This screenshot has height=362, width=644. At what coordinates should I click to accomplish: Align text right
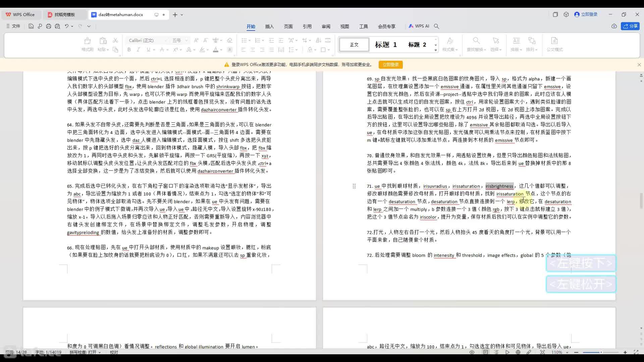[262, 50]
